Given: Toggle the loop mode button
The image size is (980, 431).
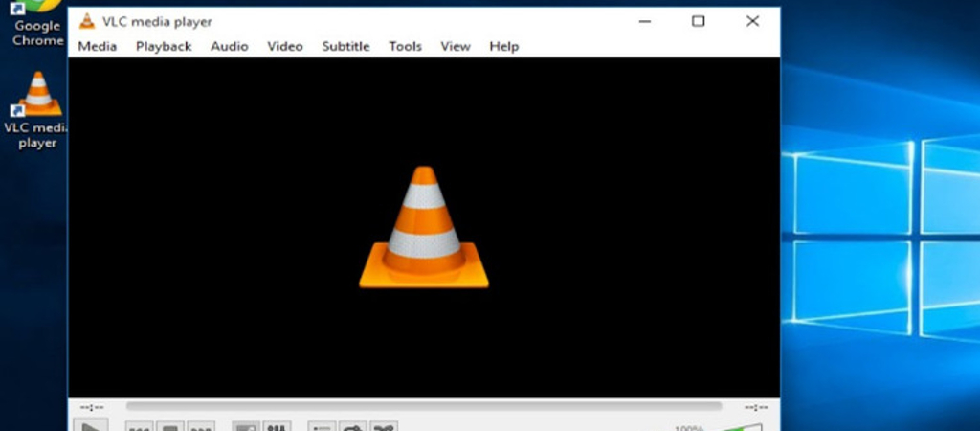Looking at the screenshot, I should coord(353,426).
